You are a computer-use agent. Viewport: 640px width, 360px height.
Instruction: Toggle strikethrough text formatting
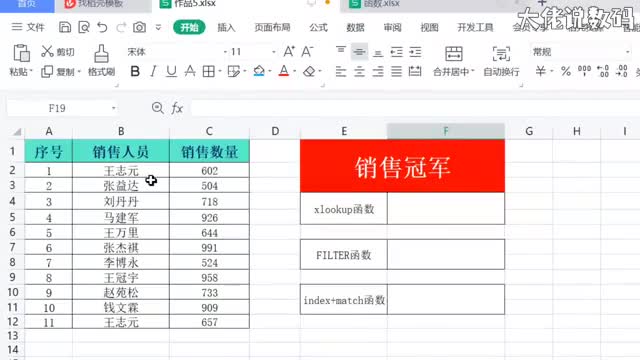click(x=190, y=71)
